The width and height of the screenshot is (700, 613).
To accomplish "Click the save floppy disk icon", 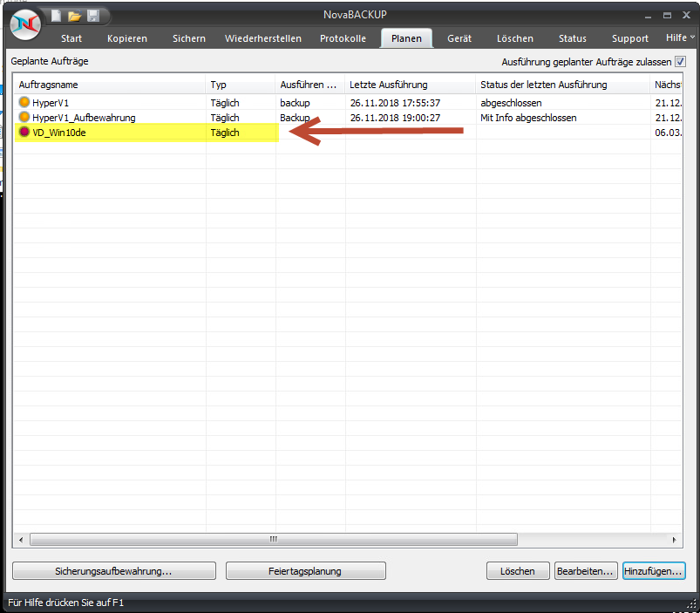I will coord(93,16).
